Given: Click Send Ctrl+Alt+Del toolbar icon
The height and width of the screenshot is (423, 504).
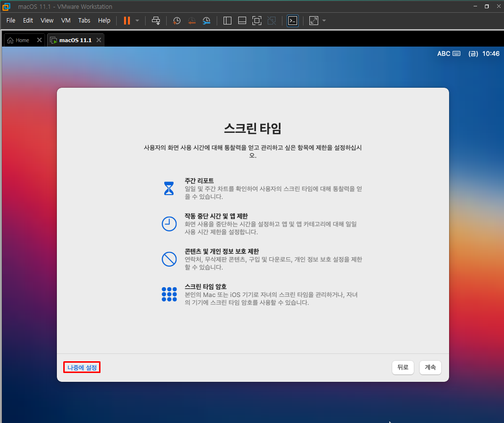Looking at the screenshot, I should [x=156, y=21].
